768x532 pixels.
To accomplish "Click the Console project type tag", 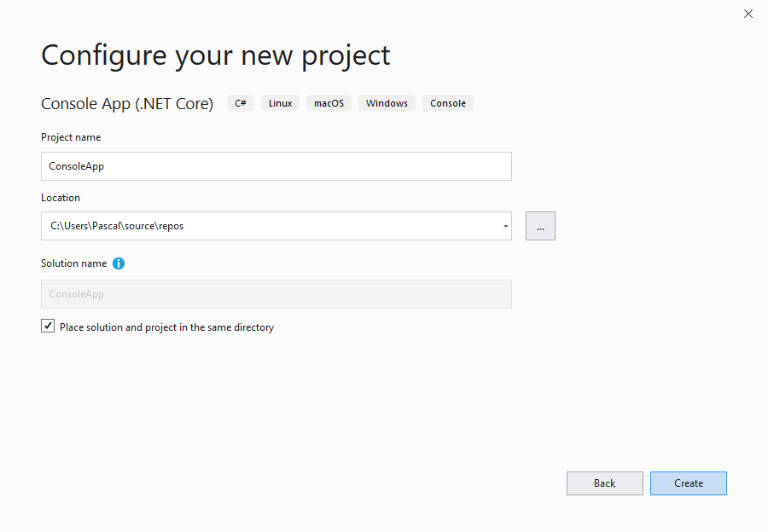I will tap(447, 103).
